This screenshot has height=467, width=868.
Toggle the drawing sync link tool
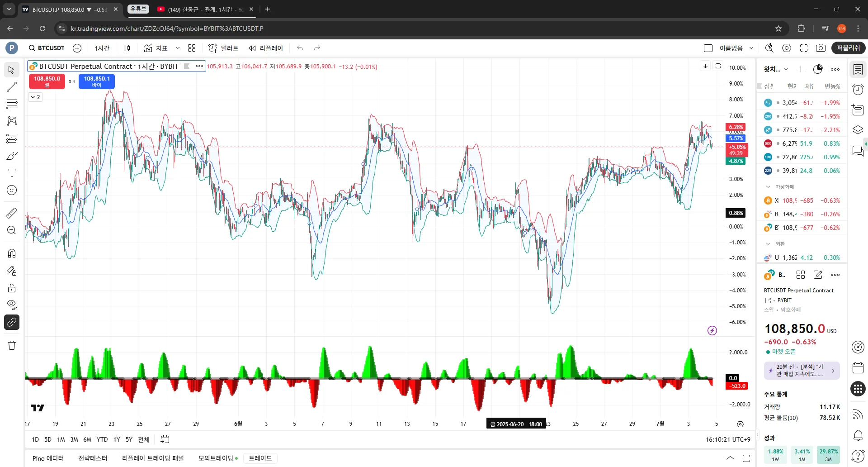pos(12,322)
